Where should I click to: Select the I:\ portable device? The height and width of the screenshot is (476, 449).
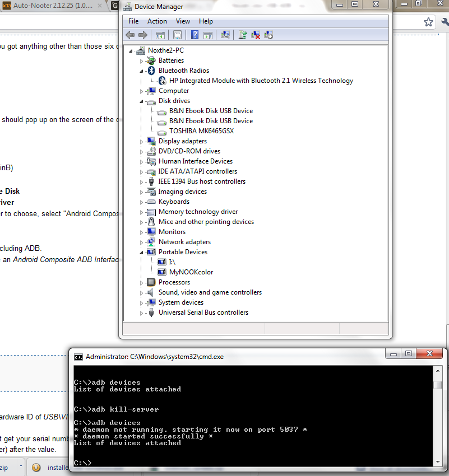(172, 262)
